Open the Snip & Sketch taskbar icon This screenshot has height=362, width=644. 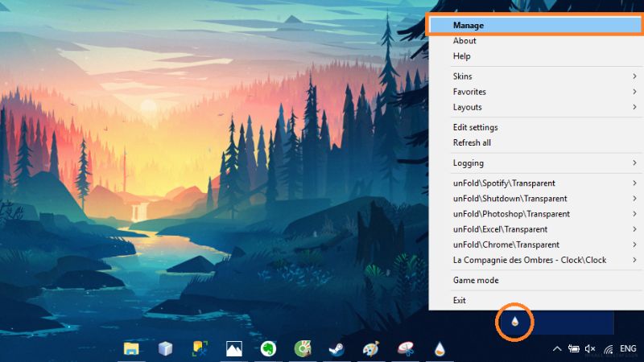(x=200, y=349)
